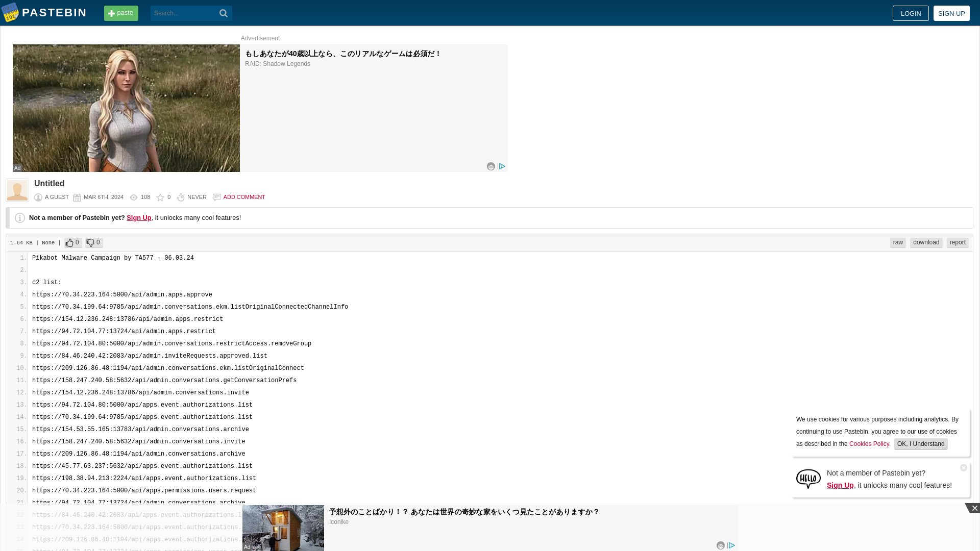This screenshot has width=980, height=551.
Task: Click ADD COMMENT link
Action: click(244, 197)
